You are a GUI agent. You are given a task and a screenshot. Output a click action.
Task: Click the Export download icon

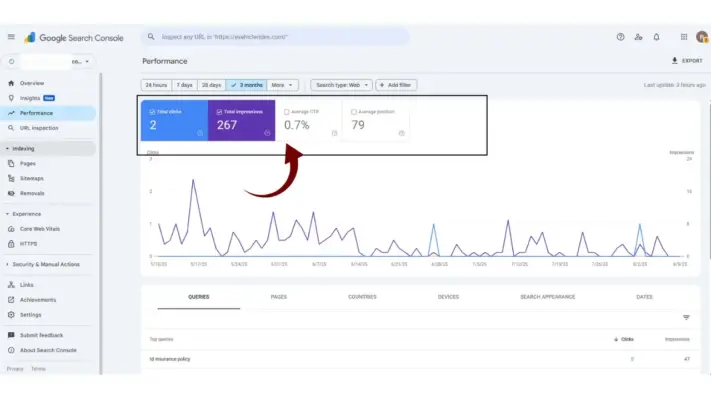[674, 60]
